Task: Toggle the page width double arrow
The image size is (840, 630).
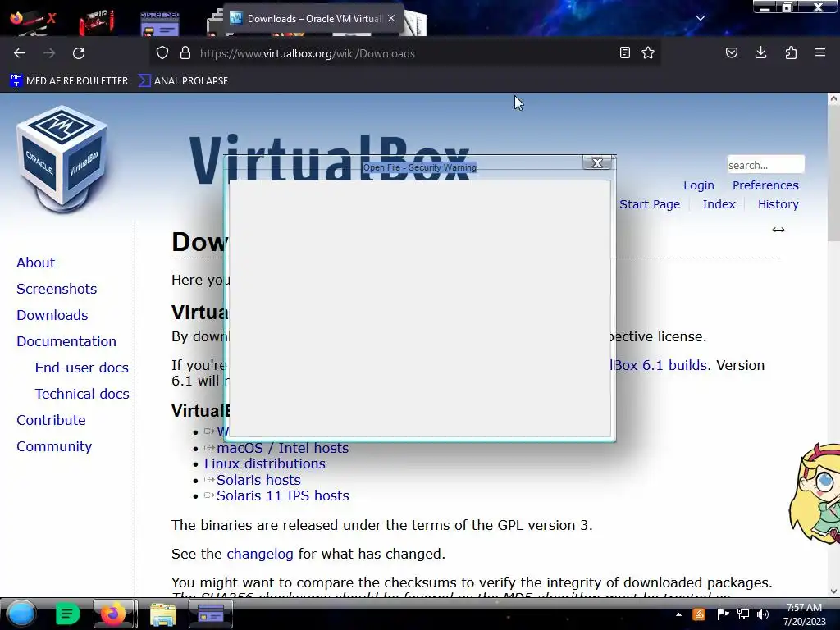Action: [x=778, y=230]
